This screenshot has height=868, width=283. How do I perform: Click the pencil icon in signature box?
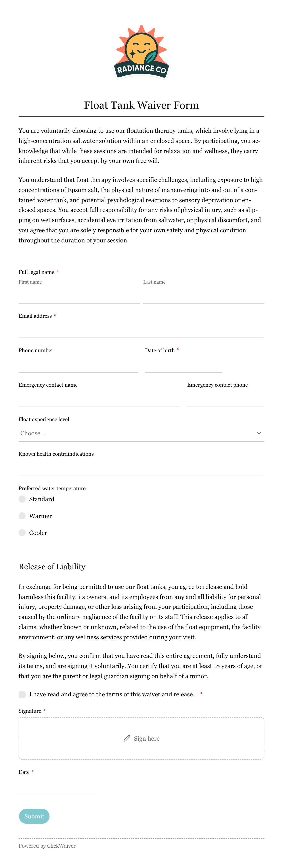click(x=127, y=738)
